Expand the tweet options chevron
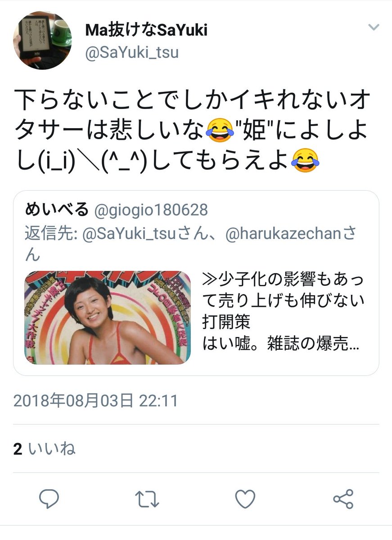Viewport: 392px width, 540px height. coord(374,27)
